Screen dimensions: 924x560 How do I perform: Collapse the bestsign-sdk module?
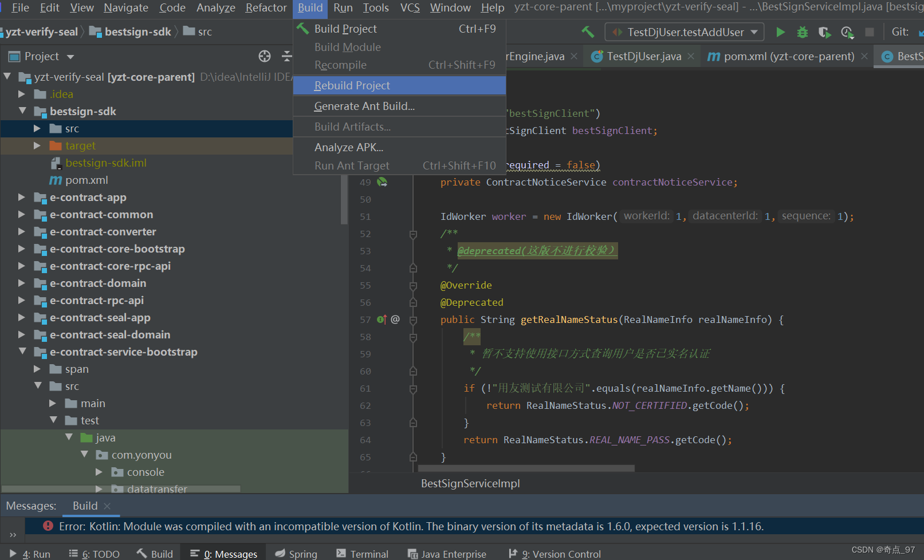22,111
